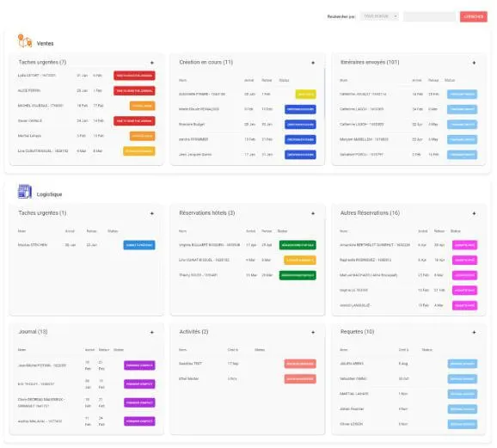The width and height of the screenshot is (497, 448).
Task: Click the blue Logistique section icon
Action: click(x=25, y=192)
